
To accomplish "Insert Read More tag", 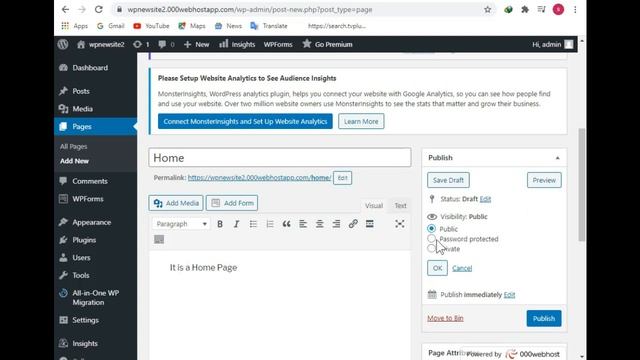I will pos(370,224).
